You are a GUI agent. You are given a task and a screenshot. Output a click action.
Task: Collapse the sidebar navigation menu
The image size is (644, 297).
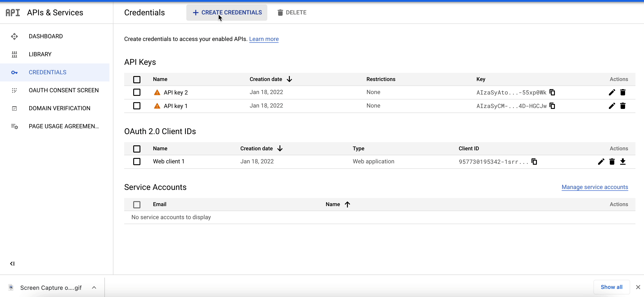12,263
